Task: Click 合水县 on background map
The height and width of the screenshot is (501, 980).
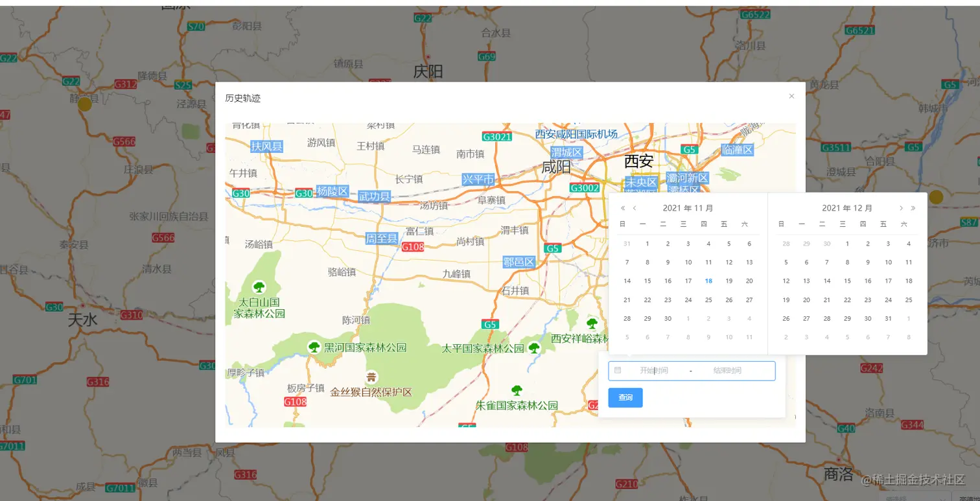Action: 496,32
